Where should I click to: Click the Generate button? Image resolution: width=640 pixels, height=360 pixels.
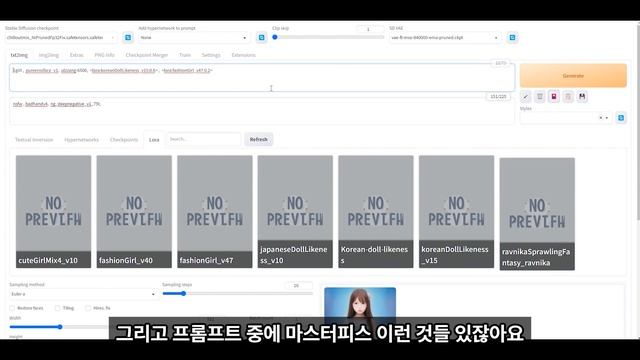(573, 76)
